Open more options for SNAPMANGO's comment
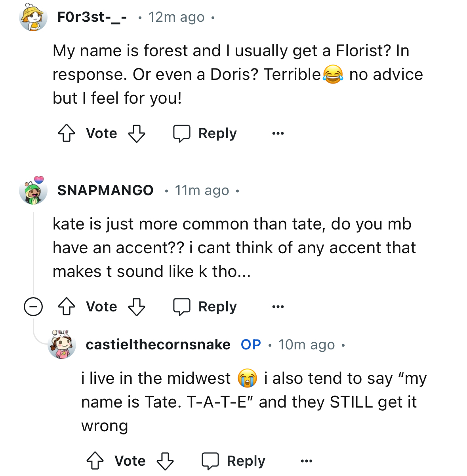 (278, 307)
